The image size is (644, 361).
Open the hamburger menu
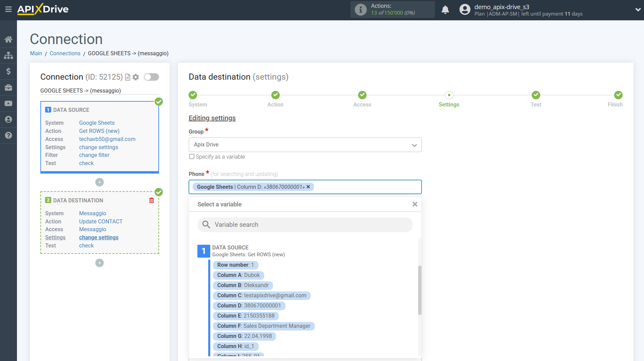(8, 9)
